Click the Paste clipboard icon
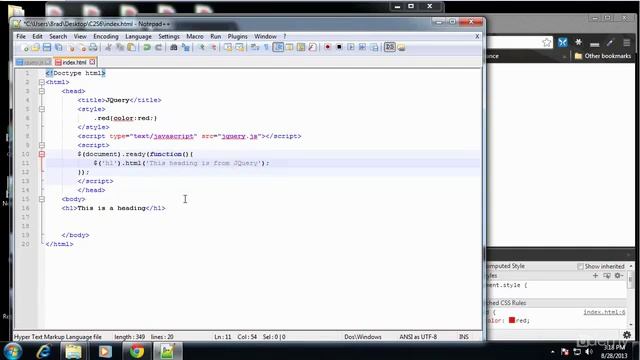 coord(131,47)
